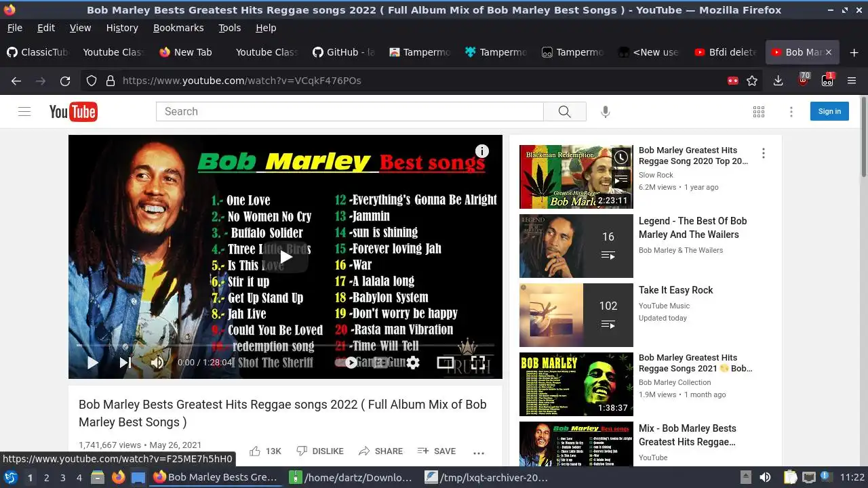Open the View menu
The width and height of the screenshot is (868, 488).
point(80,28)
